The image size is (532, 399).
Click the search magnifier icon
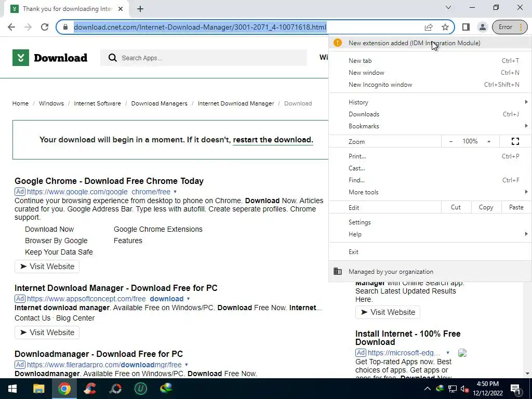click(112, 58)
